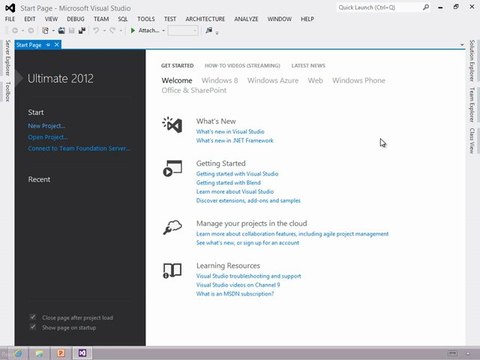
Task: Click the What's New Visual Studio icon
Action: tap(172, 125)
